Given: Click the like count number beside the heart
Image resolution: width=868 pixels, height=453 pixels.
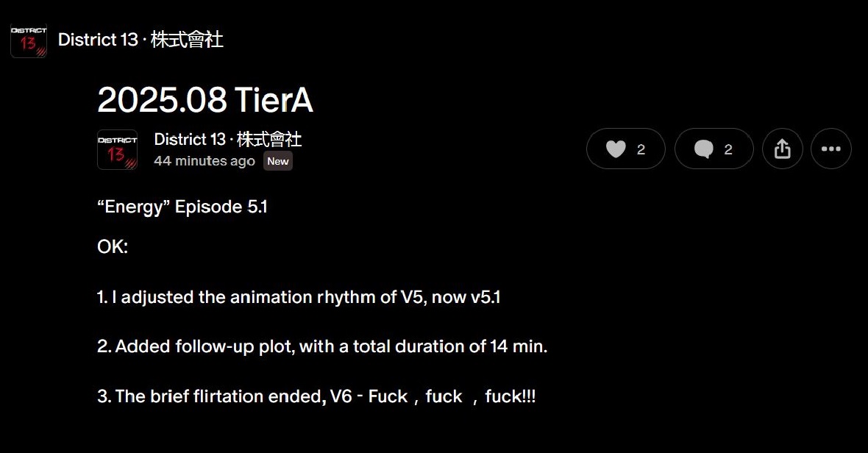Looking at the screenshot, I should [641, 149].
